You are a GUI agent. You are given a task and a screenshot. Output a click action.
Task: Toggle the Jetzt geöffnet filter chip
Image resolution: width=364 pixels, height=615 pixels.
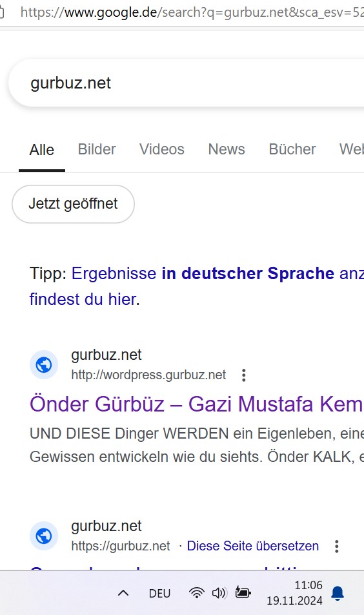point(74,204)
